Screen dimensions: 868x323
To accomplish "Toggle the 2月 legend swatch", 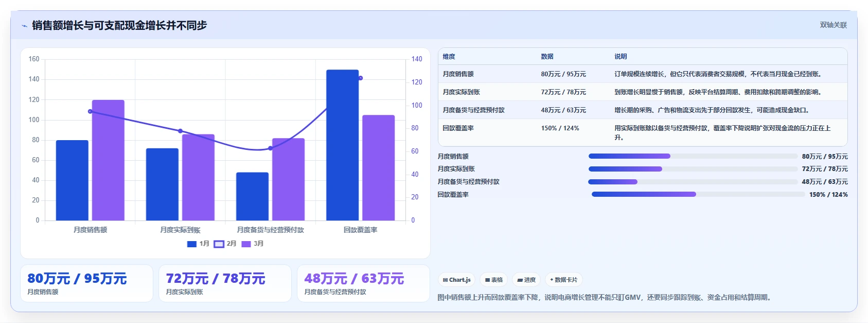I will click(219, 244).
